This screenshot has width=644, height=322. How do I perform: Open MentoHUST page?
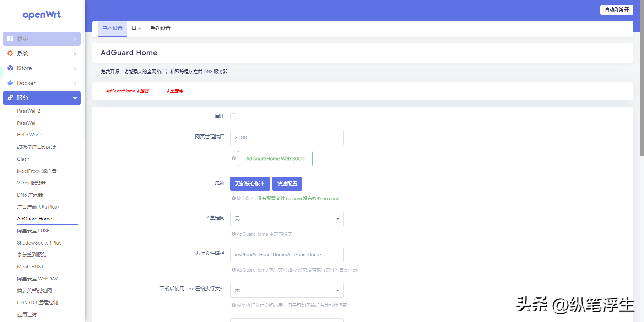pyautogui.click(x=31, y=267)
